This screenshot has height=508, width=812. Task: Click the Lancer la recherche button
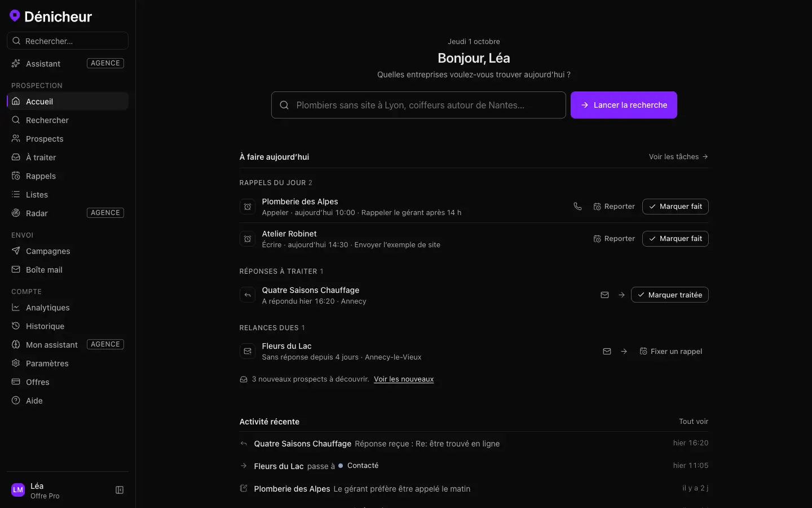[624, 105]
